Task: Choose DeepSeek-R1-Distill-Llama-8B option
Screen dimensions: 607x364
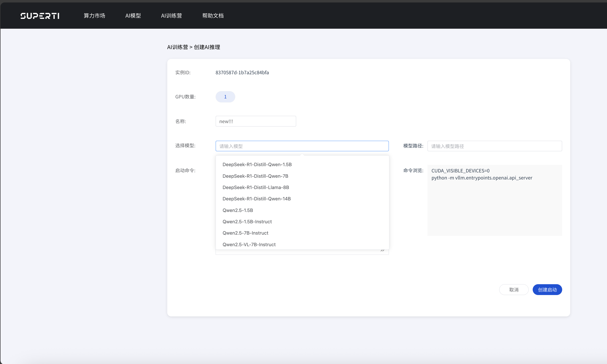Action: 302,187
